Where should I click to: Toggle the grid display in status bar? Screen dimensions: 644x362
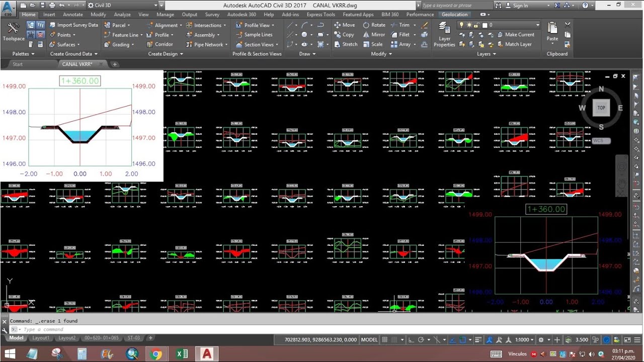386,340
